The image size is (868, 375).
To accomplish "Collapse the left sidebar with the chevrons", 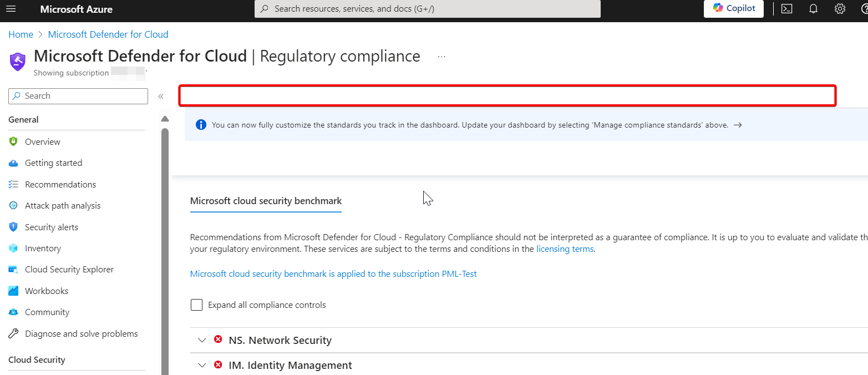I will coord(160,95).
